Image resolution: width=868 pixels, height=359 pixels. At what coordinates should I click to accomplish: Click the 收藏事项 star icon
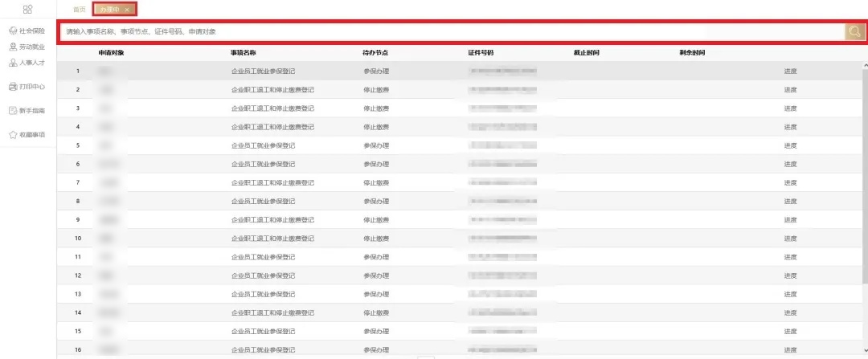12,135
